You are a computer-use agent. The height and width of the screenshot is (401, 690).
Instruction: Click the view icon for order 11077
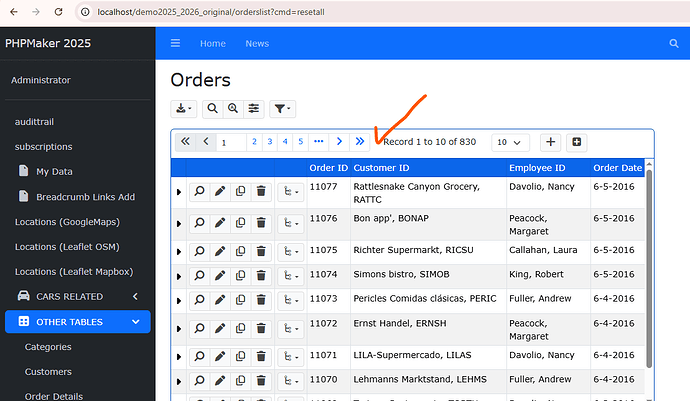199,191
